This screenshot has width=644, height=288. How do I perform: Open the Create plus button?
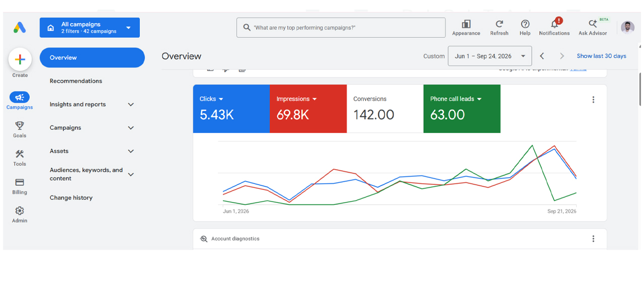coord(20,59)
